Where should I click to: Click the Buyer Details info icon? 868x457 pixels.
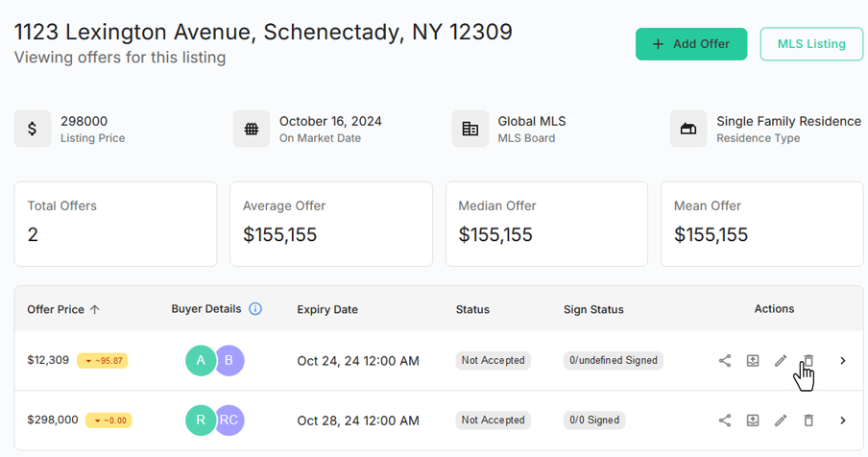click(x=255, y=309)
